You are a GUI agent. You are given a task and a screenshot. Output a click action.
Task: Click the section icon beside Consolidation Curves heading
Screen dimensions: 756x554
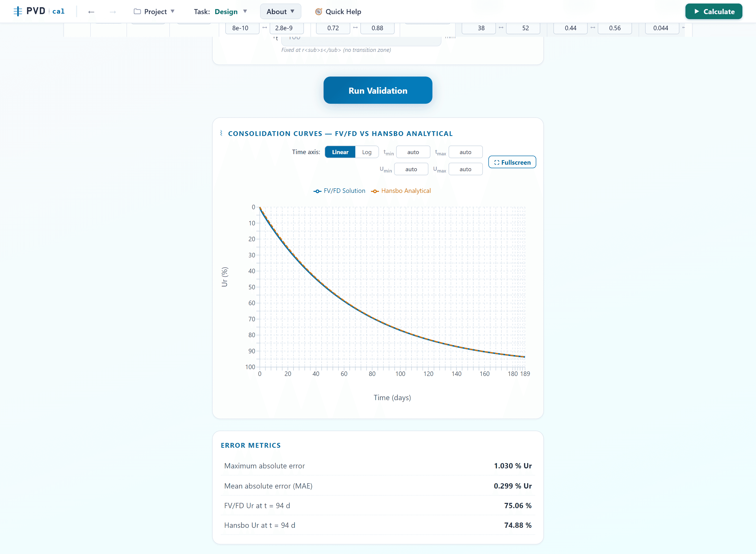point(222,133)
